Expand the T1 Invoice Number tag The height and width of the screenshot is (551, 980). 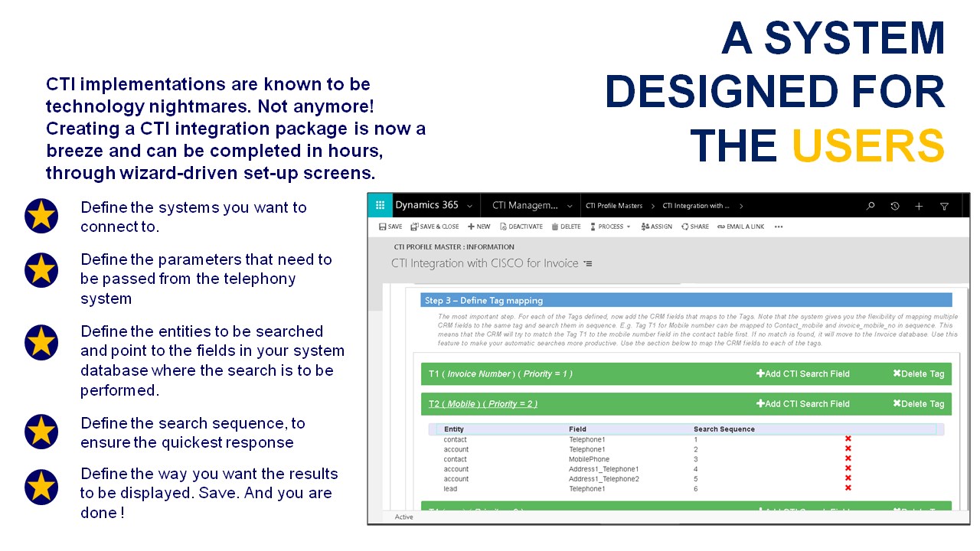(x=500, y=373)
